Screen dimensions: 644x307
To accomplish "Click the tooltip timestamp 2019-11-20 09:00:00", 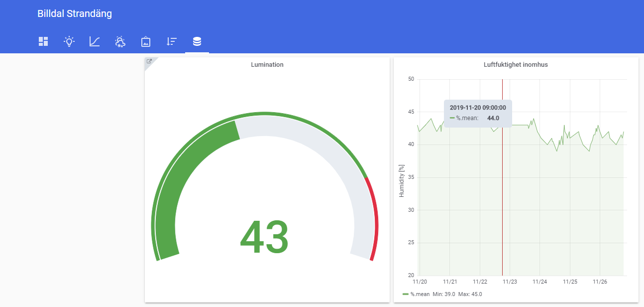I will click(x=478, y=107).
